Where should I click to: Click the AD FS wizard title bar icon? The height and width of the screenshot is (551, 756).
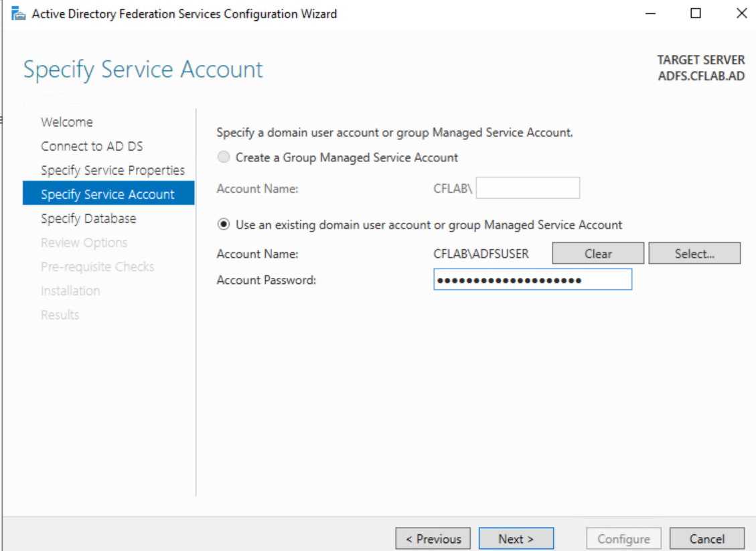click(18, 13)
